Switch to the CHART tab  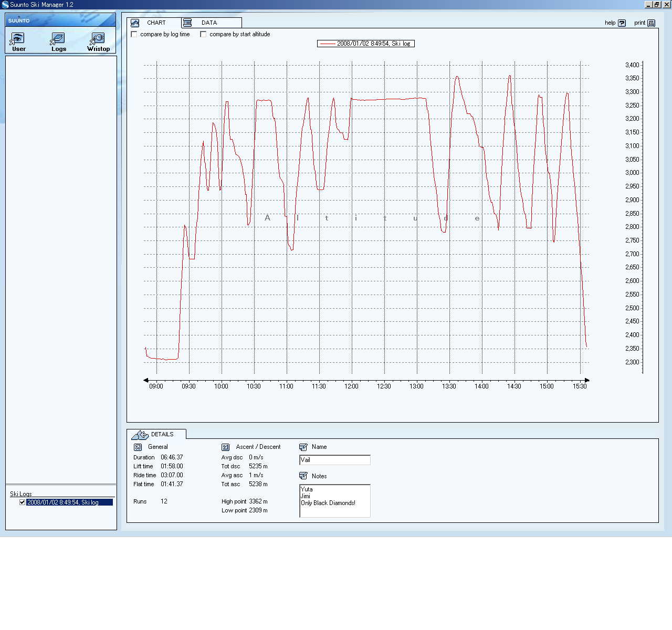[154, 23]
